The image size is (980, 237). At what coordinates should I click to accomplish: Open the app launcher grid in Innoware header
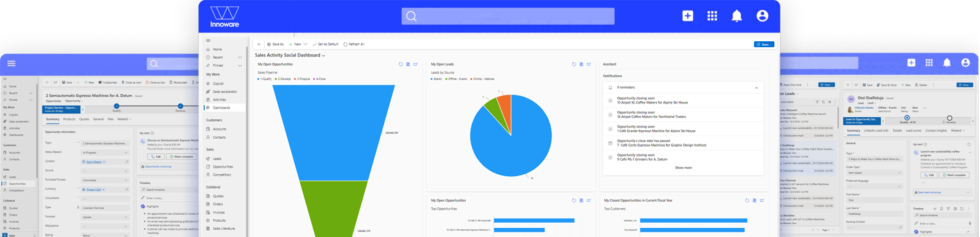(712, 16)
